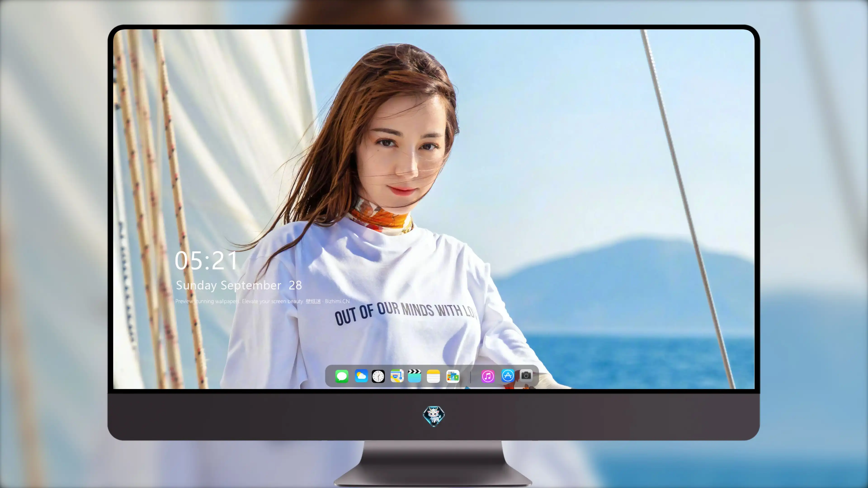Launch the Camera app from the dock
The height and width of the screenshot is (488, 868).
(526, 375)
